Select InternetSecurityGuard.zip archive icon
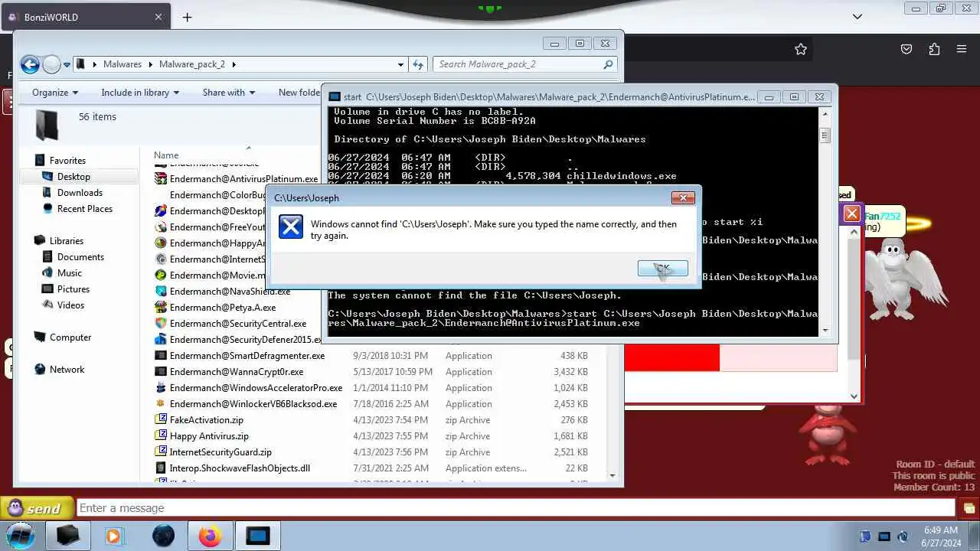 pos(161,452)
